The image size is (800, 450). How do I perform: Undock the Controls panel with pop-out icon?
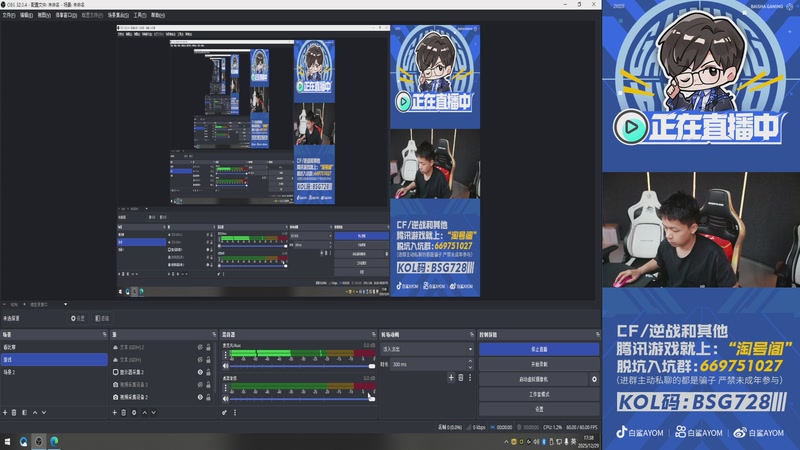[x=597, y=335]
